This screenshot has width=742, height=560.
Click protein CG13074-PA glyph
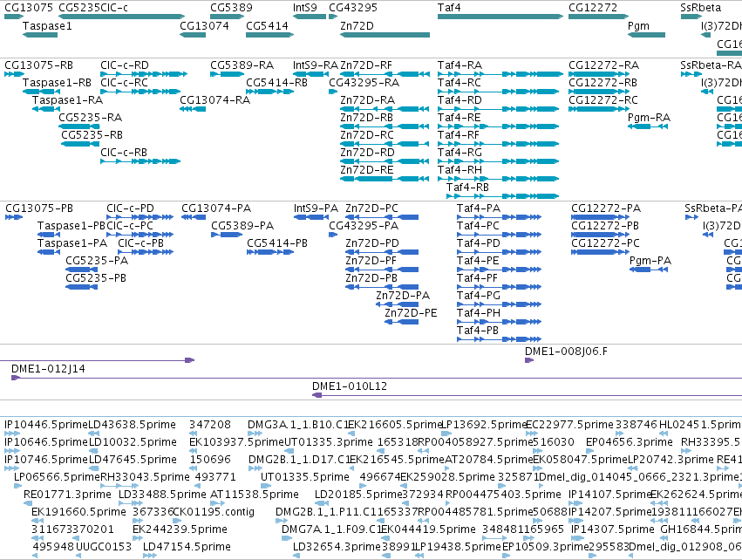194,217
